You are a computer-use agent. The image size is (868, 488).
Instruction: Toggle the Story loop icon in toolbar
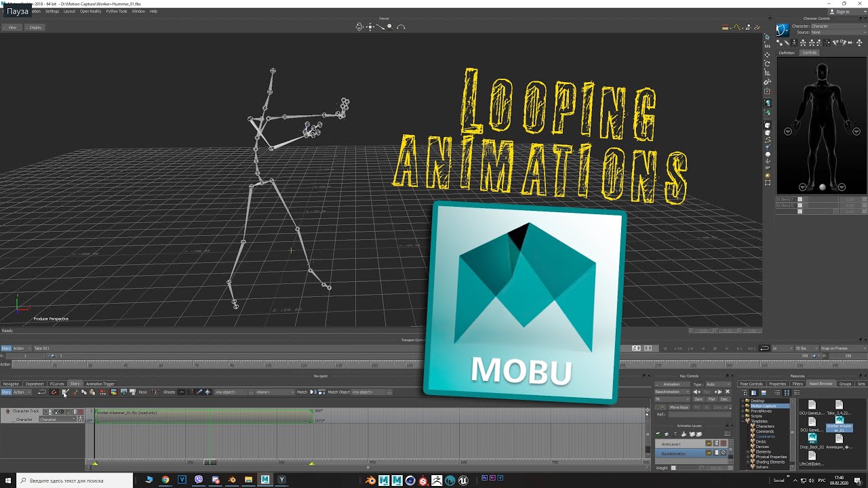tap(41, 392)
